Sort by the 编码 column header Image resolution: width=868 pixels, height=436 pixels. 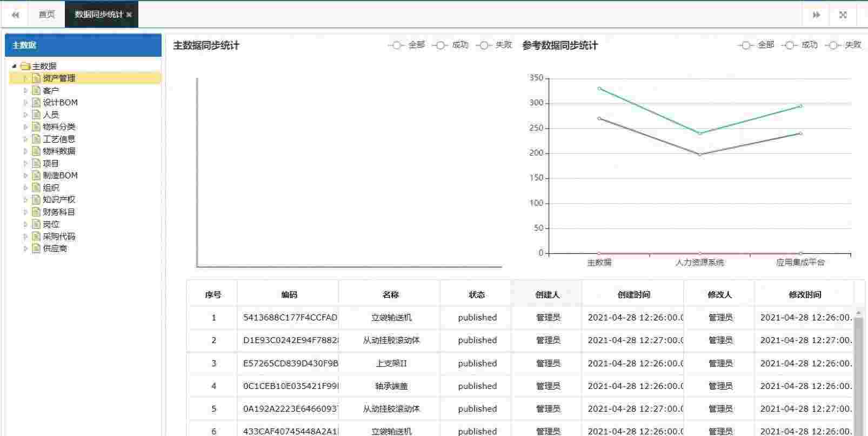[x=289, y=294]
